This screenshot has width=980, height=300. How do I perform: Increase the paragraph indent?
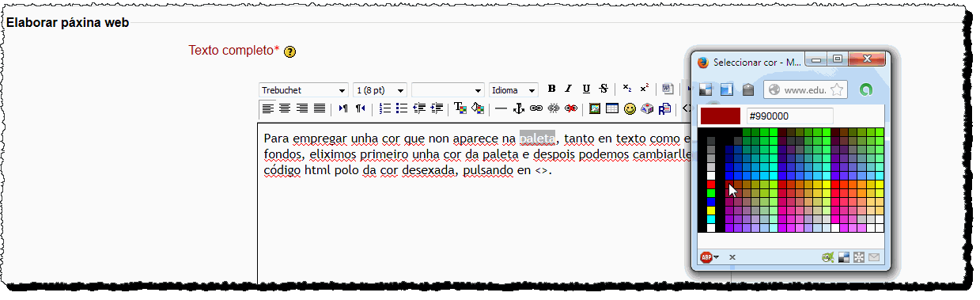[437, 108]
